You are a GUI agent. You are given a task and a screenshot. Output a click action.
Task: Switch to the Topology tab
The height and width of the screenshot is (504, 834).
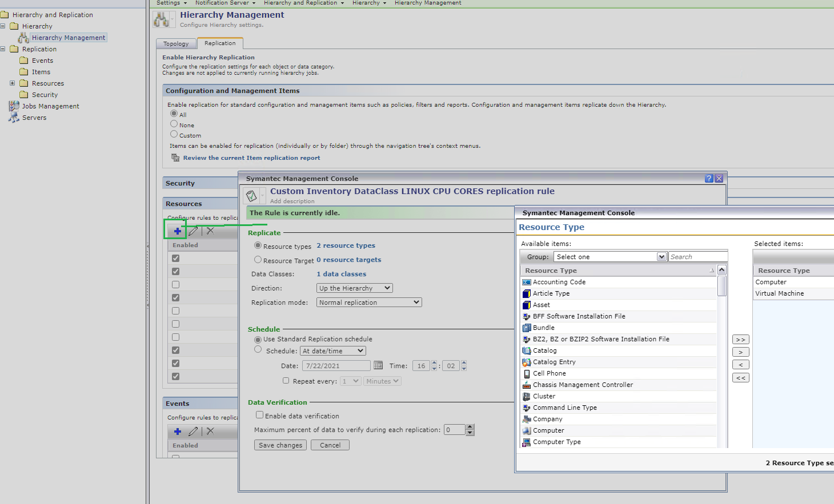(x=176, y=44)
